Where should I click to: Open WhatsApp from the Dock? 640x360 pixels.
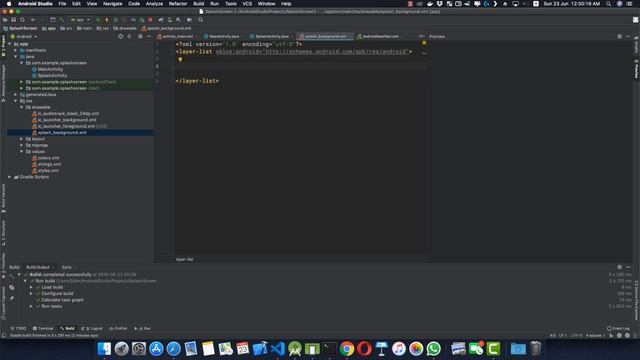point(434,349)
